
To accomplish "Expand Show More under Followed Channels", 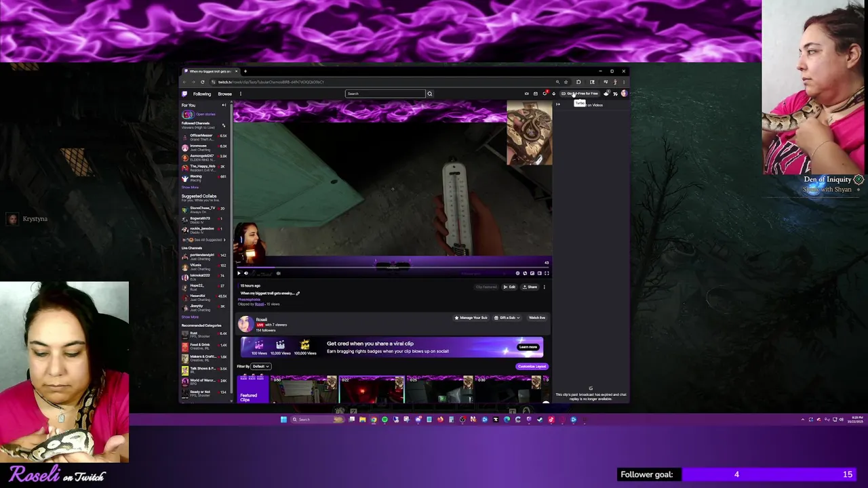I will pyautogui.click(x=191, y=187).
